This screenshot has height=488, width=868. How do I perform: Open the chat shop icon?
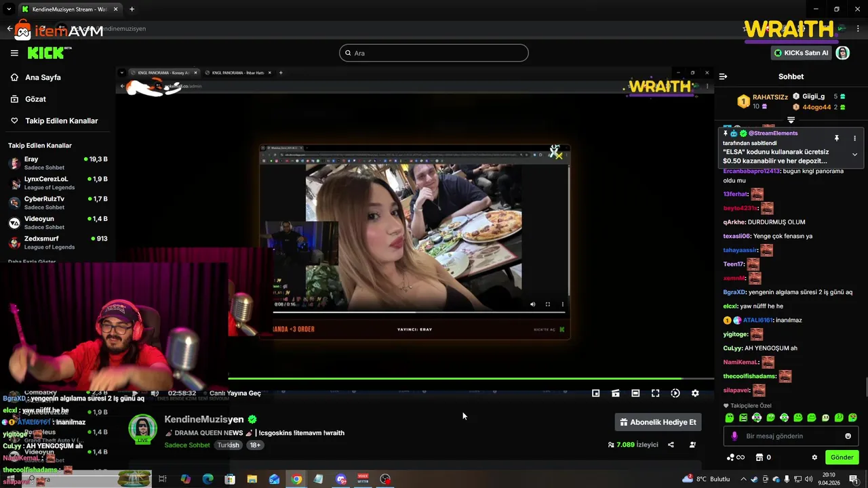pyautogui.click(x=759, y=457)
